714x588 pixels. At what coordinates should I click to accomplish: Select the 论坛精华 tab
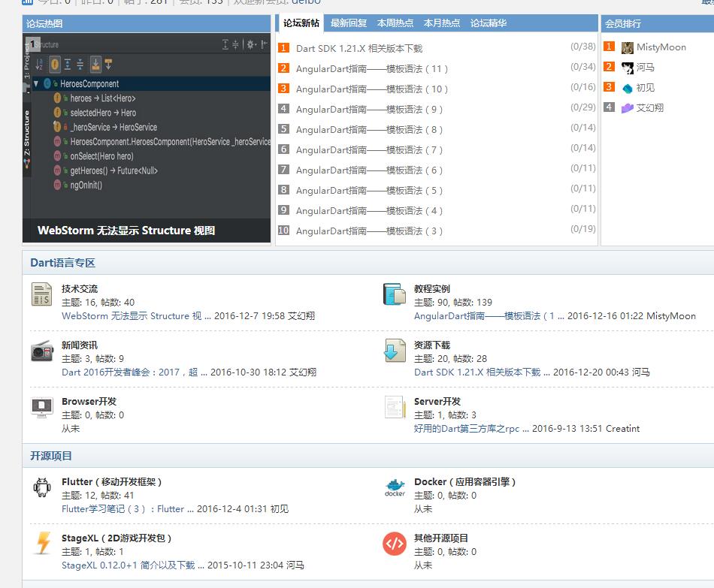(x=489, y=23)
